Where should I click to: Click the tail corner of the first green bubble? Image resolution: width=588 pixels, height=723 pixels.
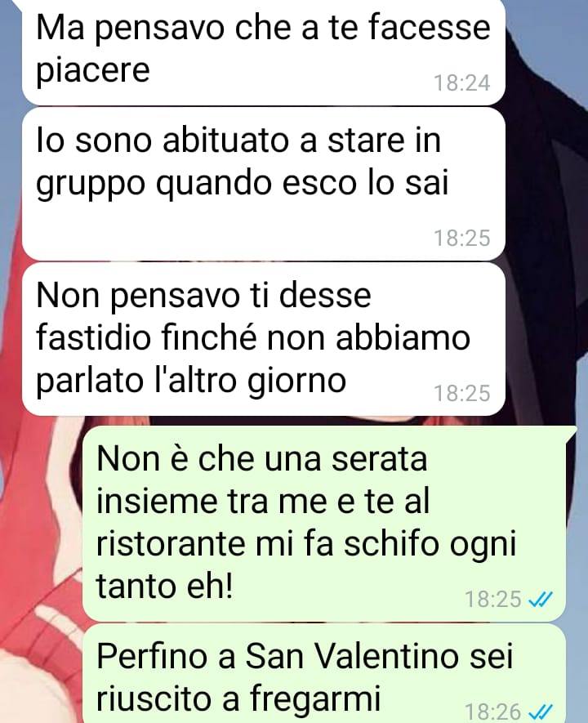572,431
